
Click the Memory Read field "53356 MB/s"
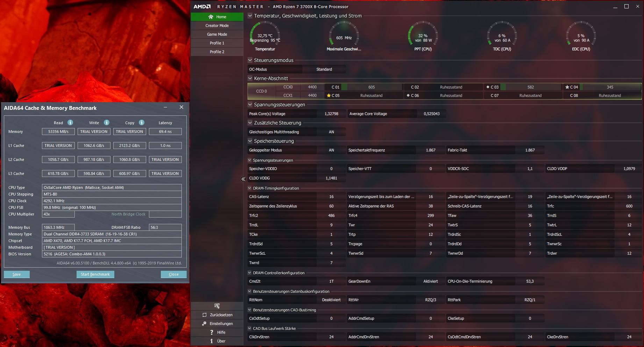(x=58, y=132)
